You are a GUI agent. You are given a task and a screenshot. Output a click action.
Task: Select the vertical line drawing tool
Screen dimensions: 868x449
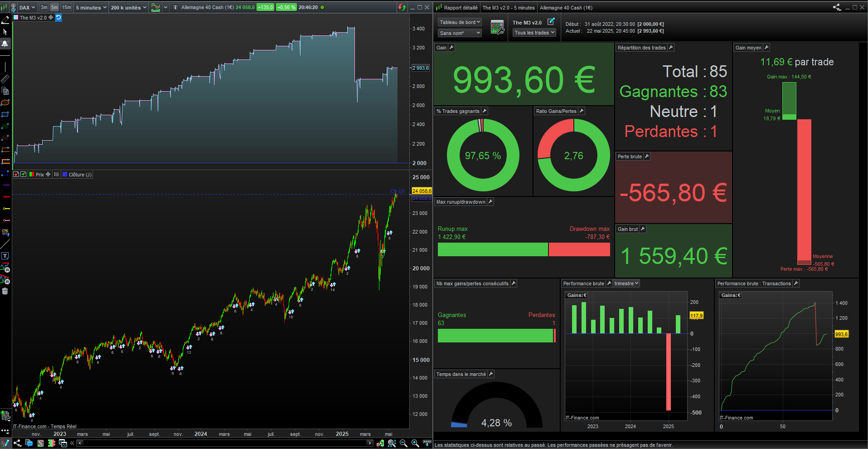tap(5, 67)
